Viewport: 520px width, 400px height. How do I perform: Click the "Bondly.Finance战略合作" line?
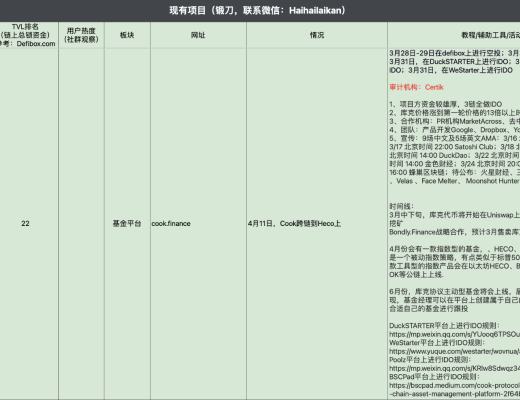[454, 232]
